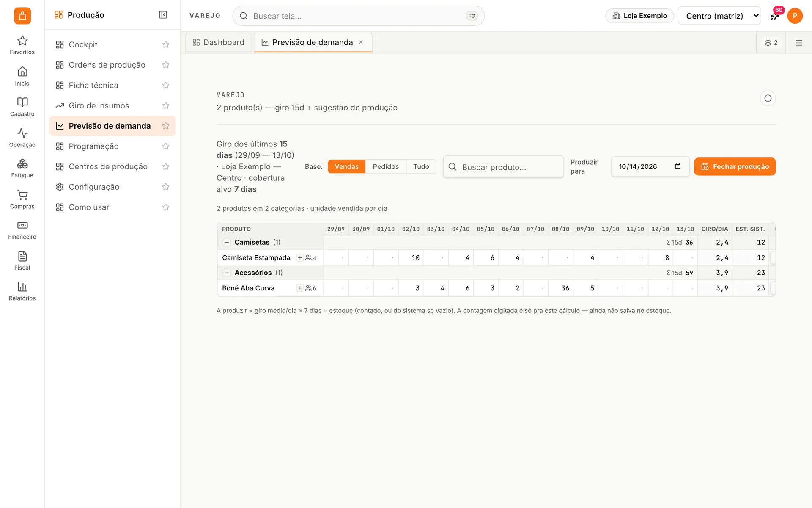
Task: Click the Fechar produção button
Action: 735,166
